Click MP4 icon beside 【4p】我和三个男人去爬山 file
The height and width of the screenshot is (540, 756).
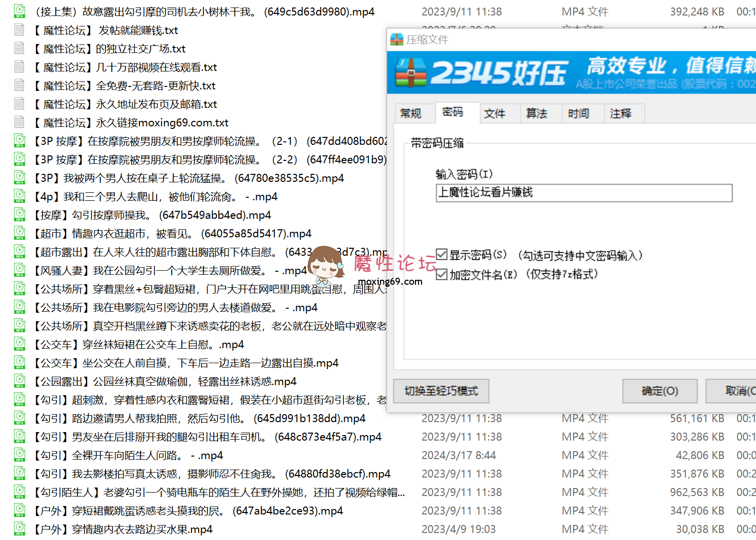point(19,196)
